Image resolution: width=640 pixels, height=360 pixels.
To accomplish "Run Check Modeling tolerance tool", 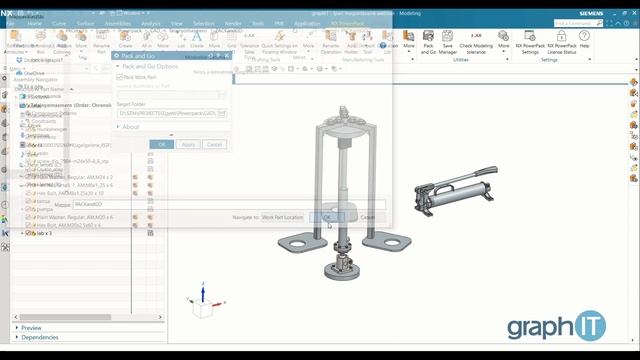I will click(x=476, y=42).
